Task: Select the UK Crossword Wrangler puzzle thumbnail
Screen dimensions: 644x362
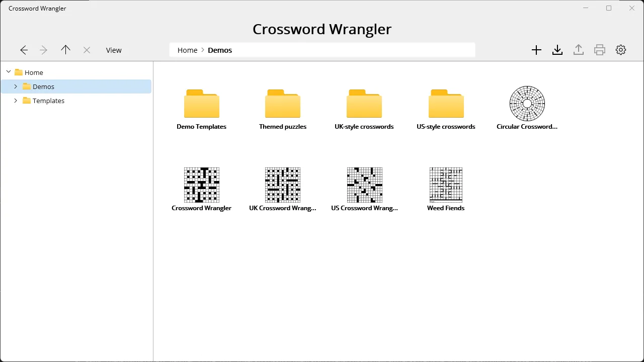Action: [x=283, y=185]
